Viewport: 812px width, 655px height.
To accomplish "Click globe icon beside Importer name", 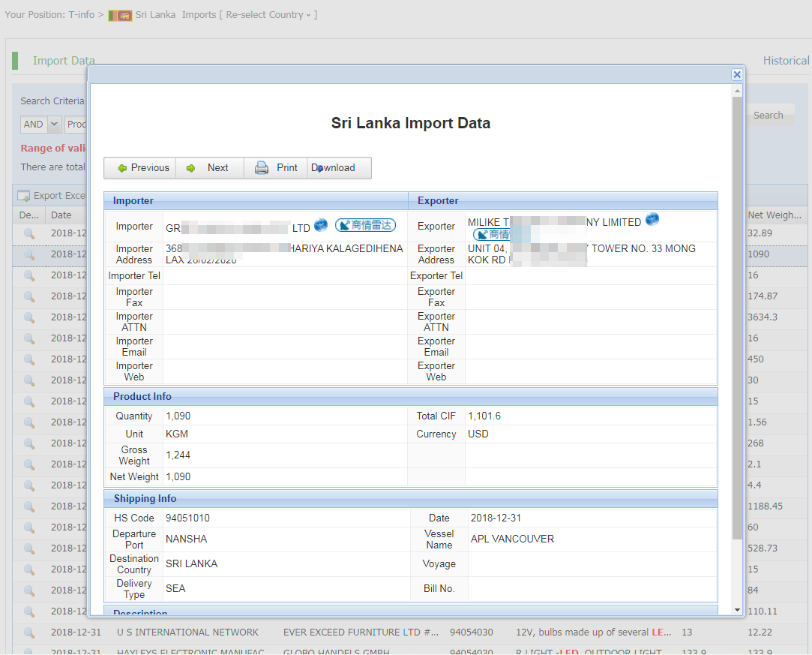I will point(321,225).
